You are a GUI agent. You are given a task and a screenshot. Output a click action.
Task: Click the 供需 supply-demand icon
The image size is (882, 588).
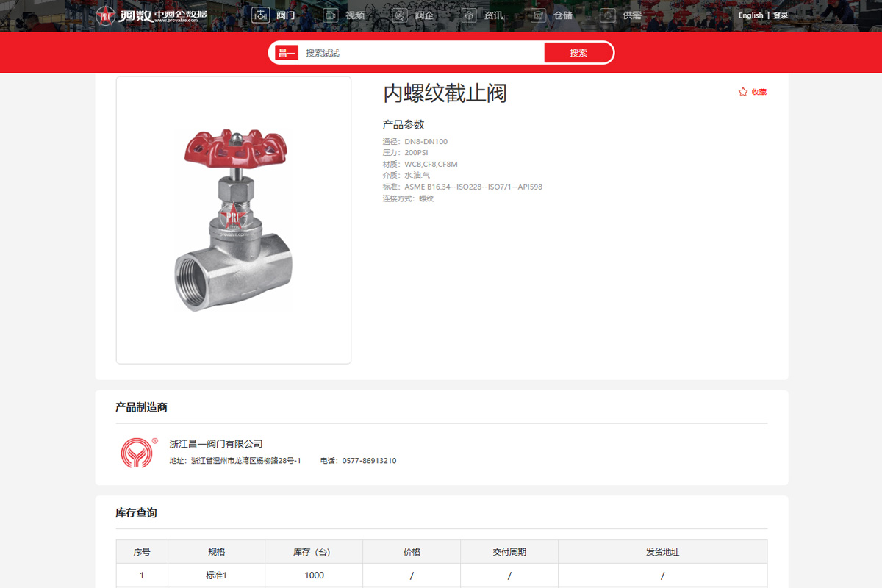(607, 15)
